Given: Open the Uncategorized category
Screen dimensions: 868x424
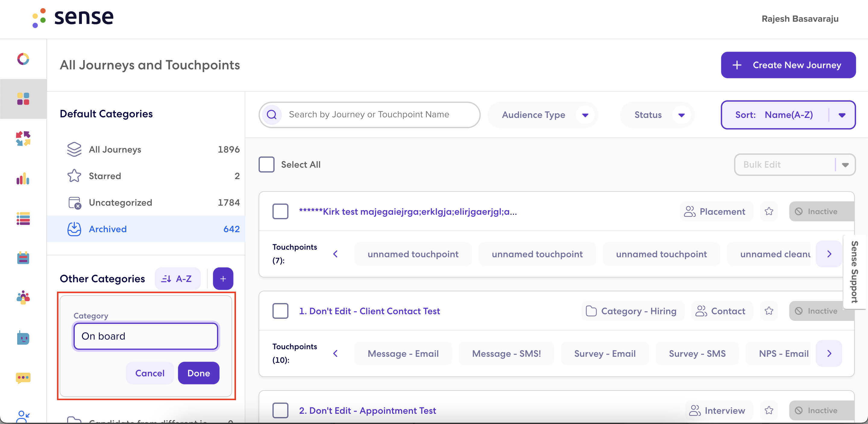Looking at the screenshot, I should [x=146, y=202].
